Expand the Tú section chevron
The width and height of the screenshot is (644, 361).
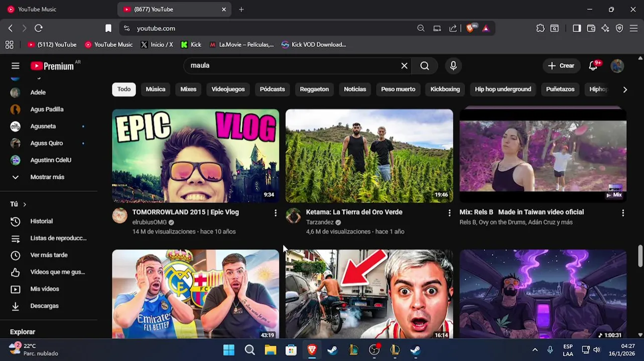pyautogui.click(x=24, y=204)
